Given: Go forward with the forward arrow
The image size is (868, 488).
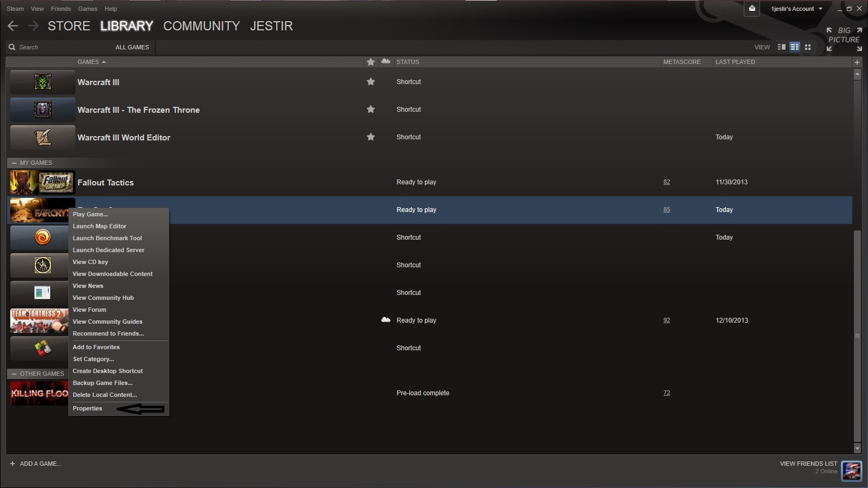Looking at the screenshot, I should pos(33,26).
